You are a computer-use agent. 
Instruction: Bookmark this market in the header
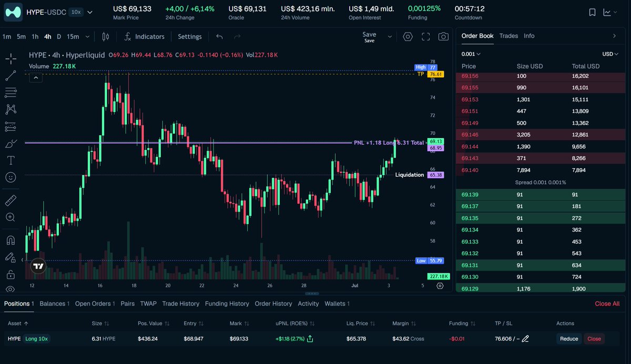click(x=593, y=12)
